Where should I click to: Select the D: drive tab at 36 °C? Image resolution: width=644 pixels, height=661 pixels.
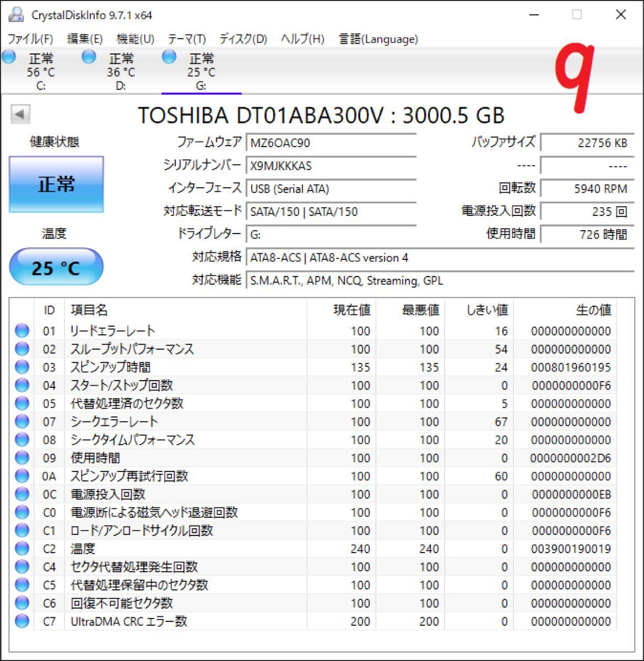coord(121,72)
